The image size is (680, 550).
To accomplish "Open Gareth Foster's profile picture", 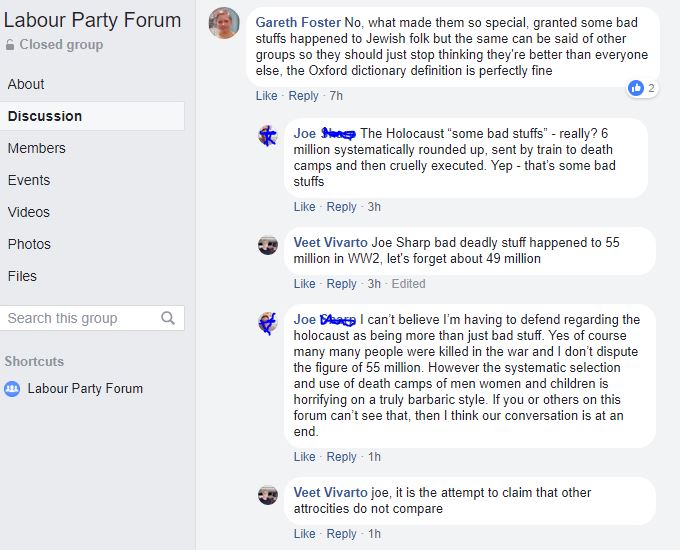I will [x=224, y=23].
